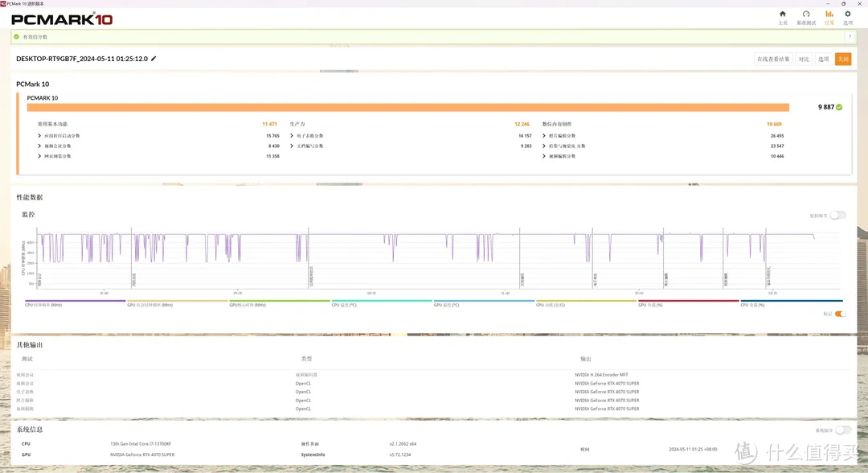Toggle the CPU clock frequency (MHz) legend
Screen dimensions: 868x473
[x=76, y=304]
